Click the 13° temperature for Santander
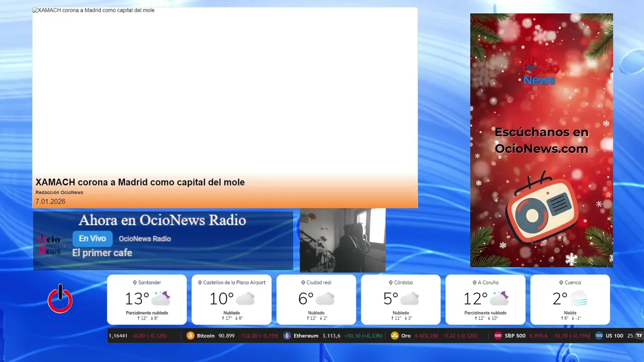This screenshot has height=362, width=644. point(137,299)
